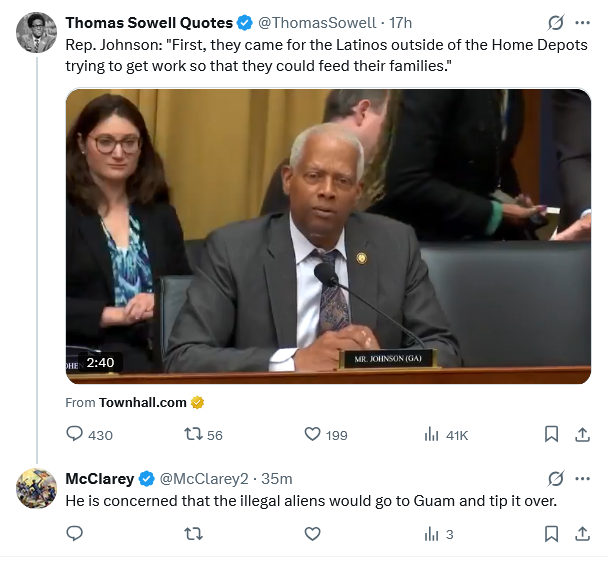Repost the Thomas Sowell Quotes post
Screen dimensions: 609x561
[194, 434]
